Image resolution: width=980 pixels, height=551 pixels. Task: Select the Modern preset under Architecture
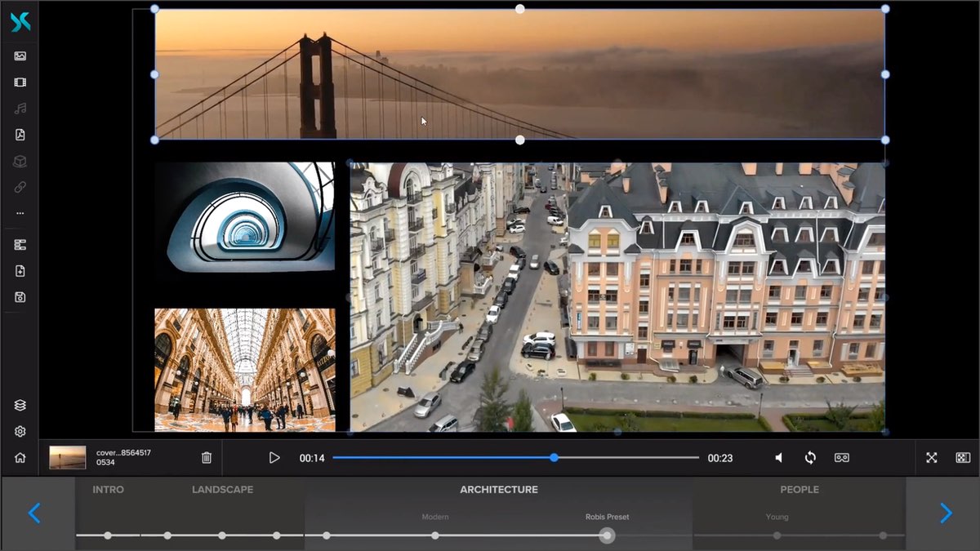(435, 517)
